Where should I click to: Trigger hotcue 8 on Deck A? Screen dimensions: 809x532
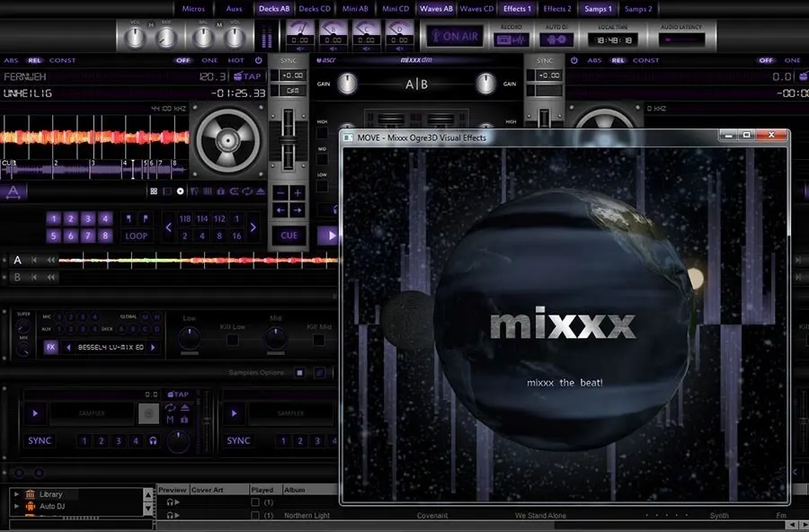(x=105, y=235)
